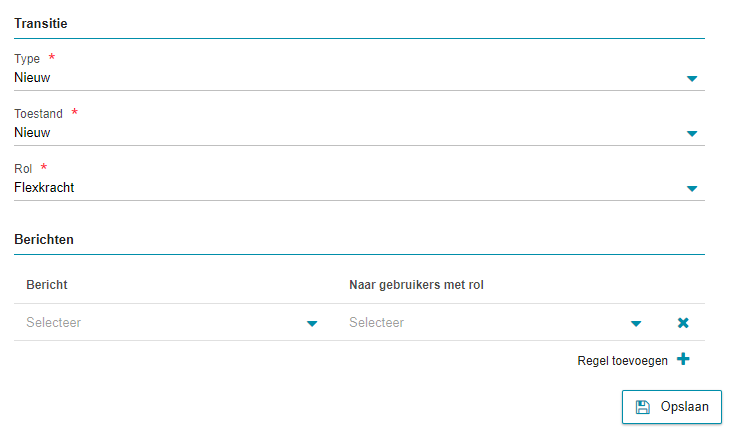Click the Selecteer placeholder under Naar gebruikers
Viewport: 731px width, 437px height.
(377, 322)
